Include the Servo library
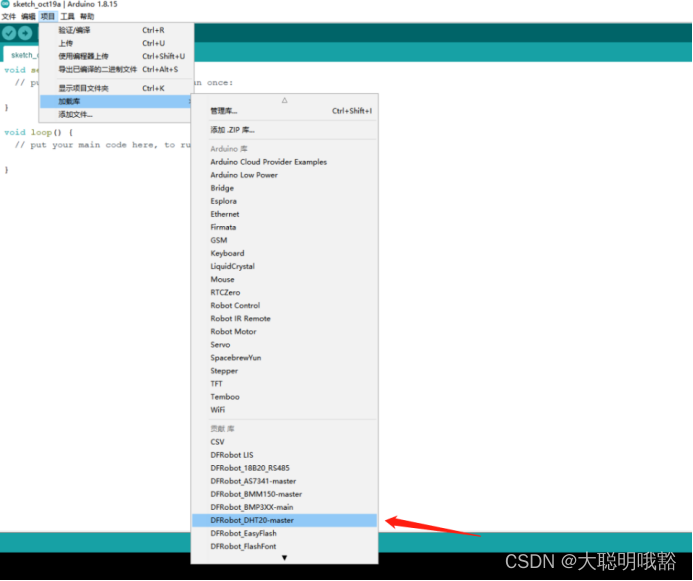This screenshot has width=693, height=581. click(x=285, y=345)
